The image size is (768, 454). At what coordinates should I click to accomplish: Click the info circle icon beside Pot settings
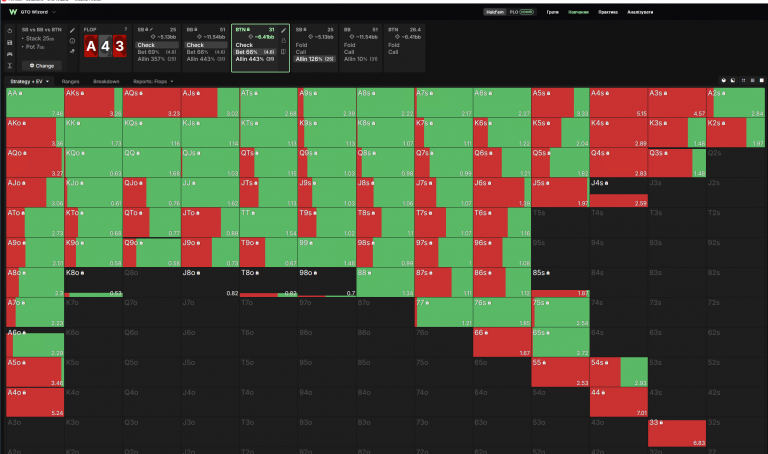tap(72, 41)
